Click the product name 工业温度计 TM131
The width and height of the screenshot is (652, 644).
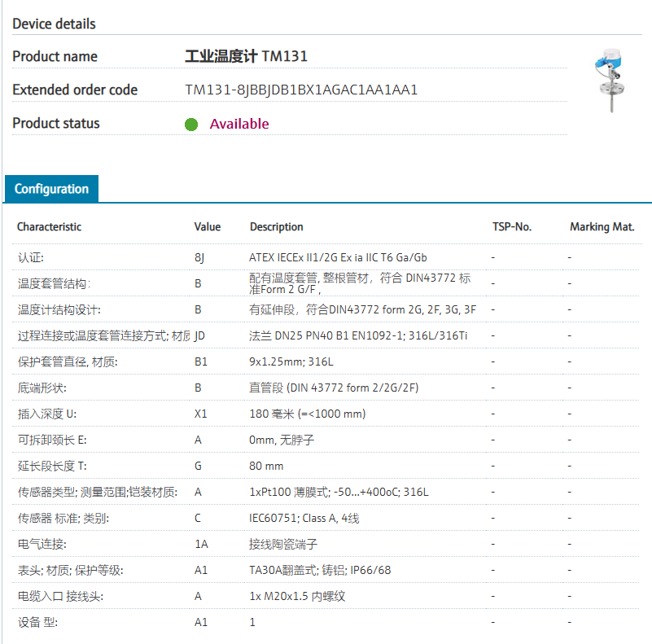point(246,56)
